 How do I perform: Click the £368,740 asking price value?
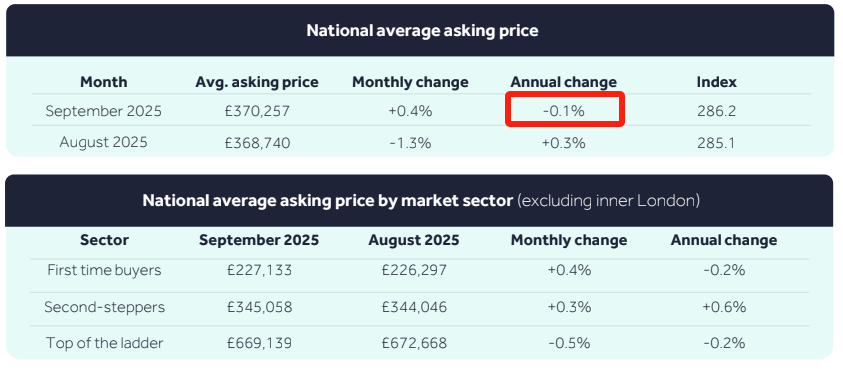point(257,143)
